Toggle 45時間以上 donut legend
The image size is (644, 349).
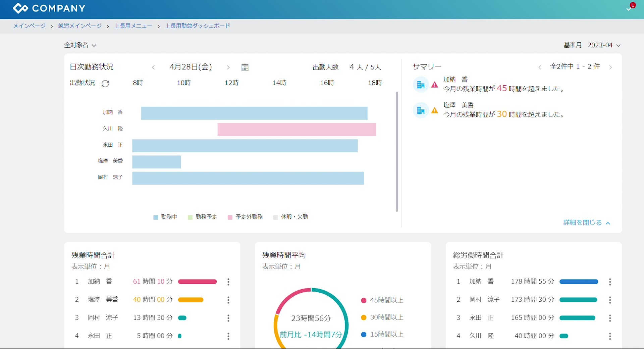(382, 300)
